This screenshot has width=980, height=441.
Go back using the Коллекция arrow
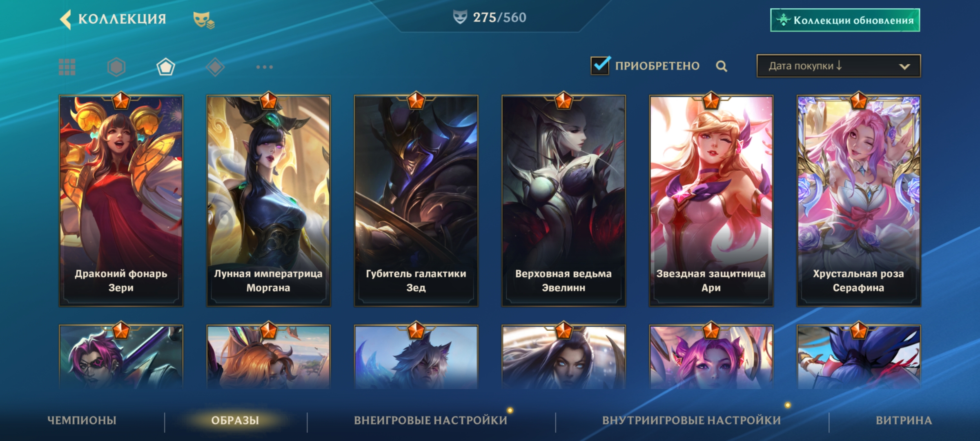coord(65,19)
